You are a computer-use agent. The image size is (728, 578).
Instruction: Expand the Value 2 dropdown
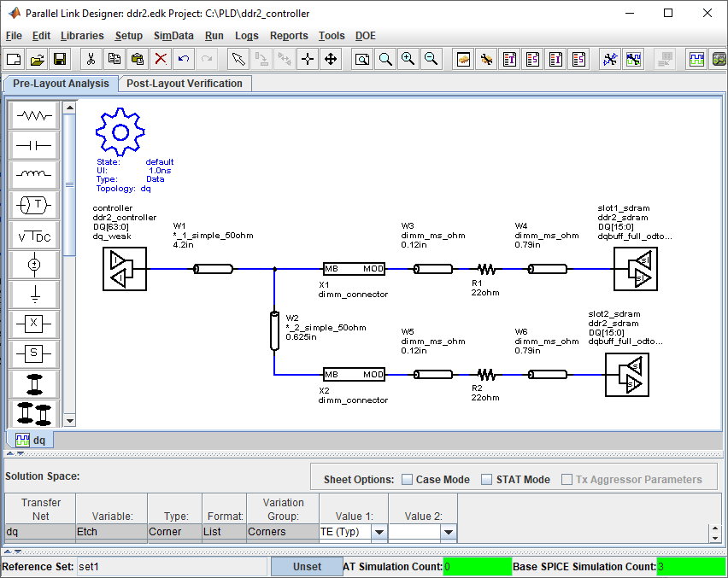tap(448, 532)
